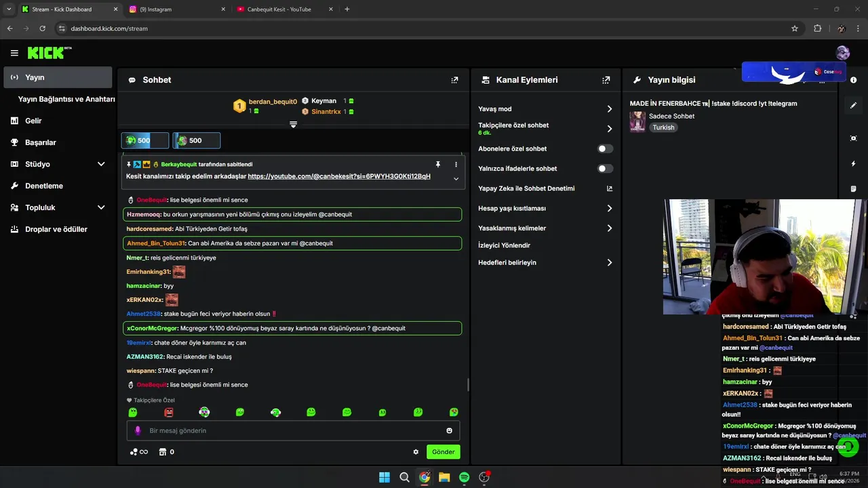
Task: Expand the Stüdyo sidebar chevron
Action: pyautogui.click(x=101, y=164)
